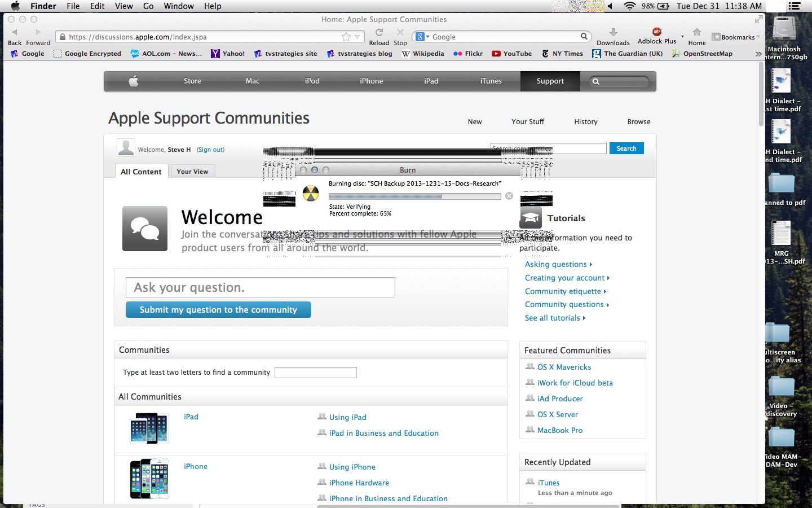
Task: Open the MacBook Pro community
Action: [560, 430]
